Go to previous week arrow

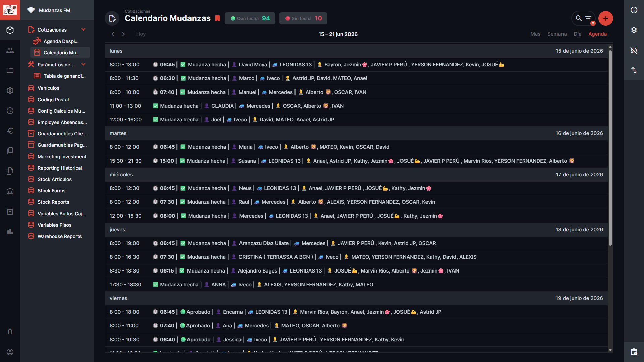click(113, 34)
